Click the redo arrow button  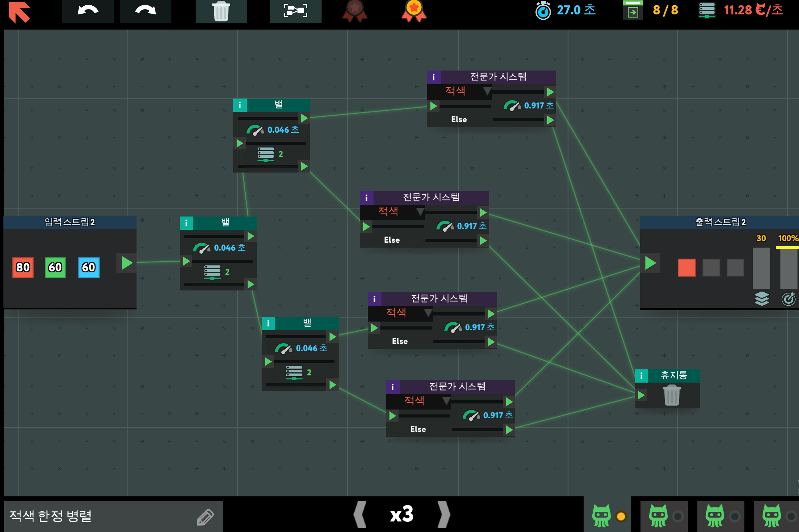[145, 11]
